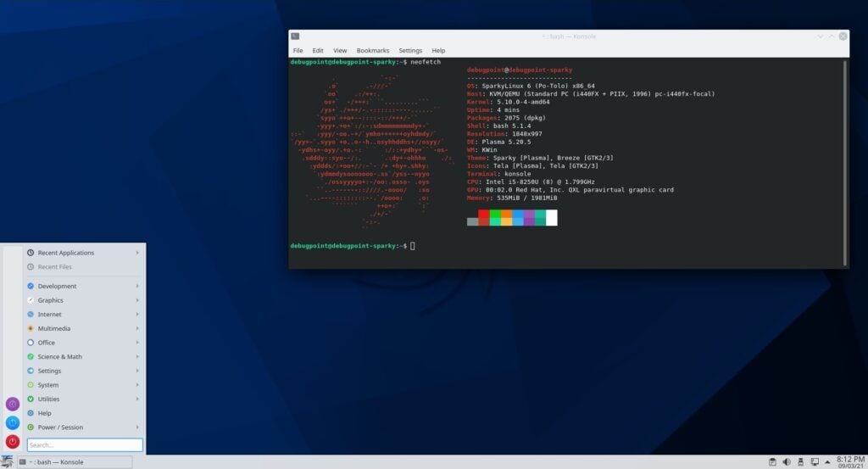Click the 'Memory: 535MiB / 1981MiB' line
The height and width of the screenshot is (469, 868).
click(512, 198)
